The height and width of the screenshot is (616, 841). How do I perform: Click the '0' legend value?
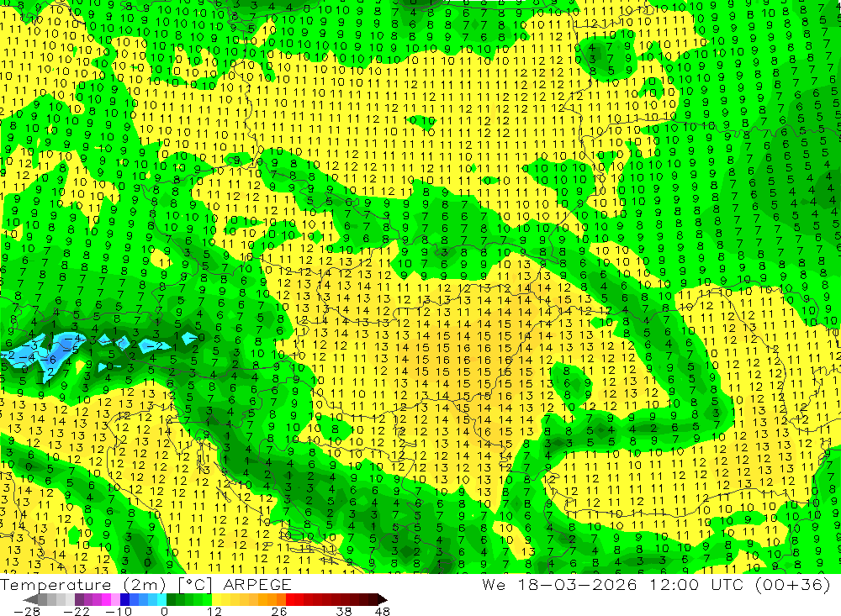(x=164, y=611)
